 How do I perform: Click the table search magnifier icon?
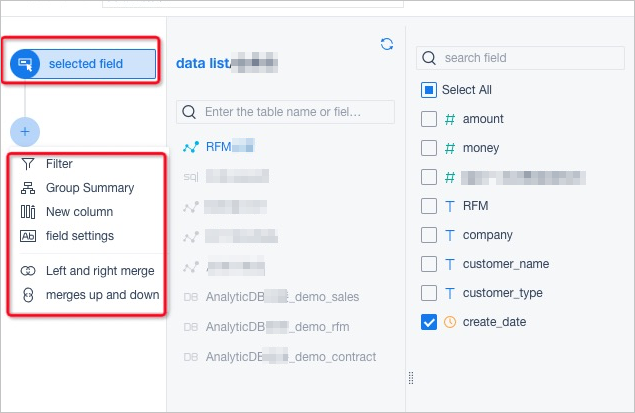point(189,112)
